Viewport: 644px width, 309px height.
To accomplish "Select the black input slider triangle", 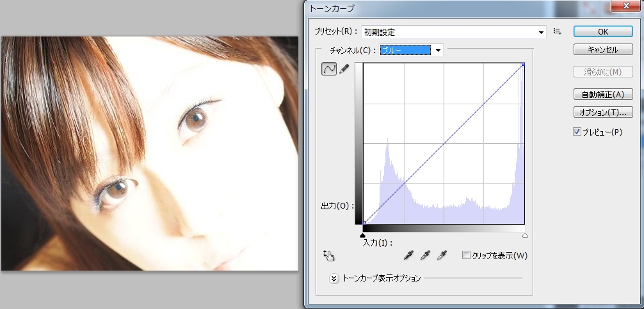I will (x=362, y=235).
